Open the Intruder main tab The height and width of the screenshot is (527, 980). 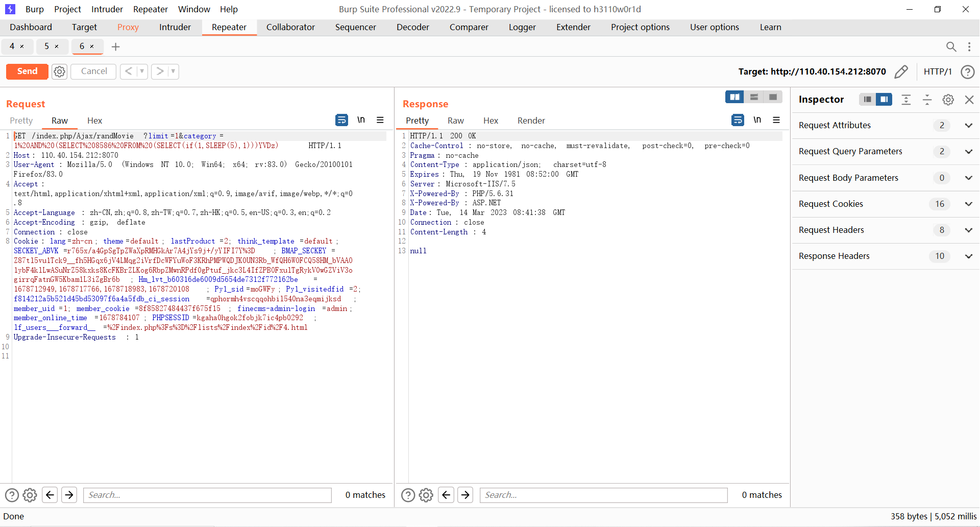click(175, 28)
